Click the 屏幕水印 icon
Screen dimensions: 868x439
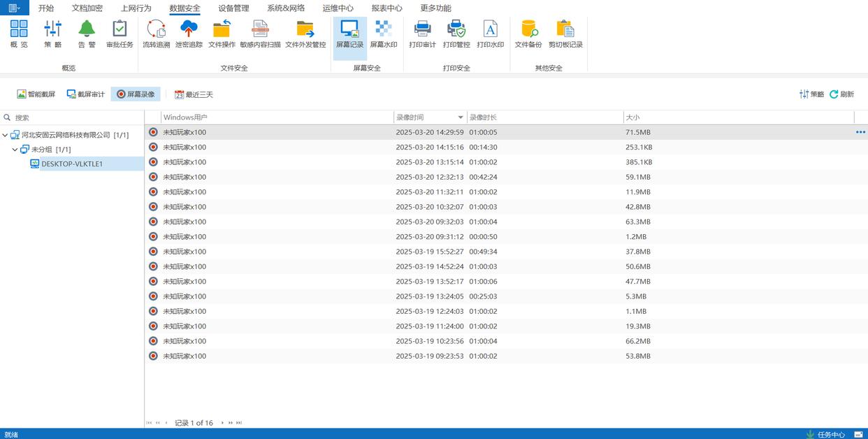(383, 34)
